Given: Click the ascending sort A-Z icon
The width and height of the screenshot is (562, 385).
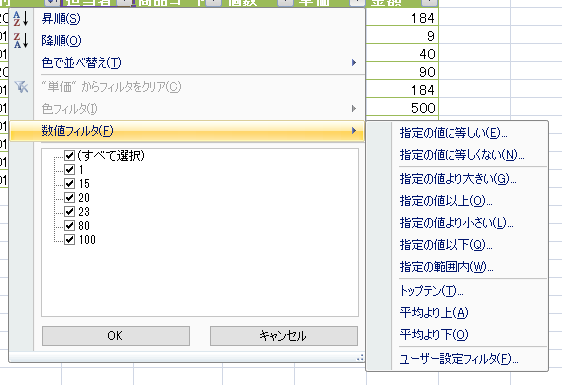Looking at the screenshot, I should tap(21, 19).
